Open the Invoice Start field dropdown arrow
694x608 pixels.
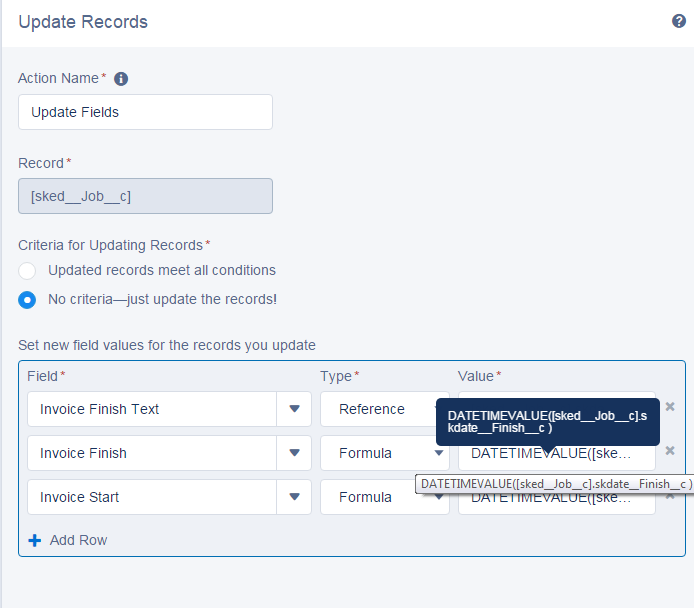pyautogui.click(x=294, y=497)
